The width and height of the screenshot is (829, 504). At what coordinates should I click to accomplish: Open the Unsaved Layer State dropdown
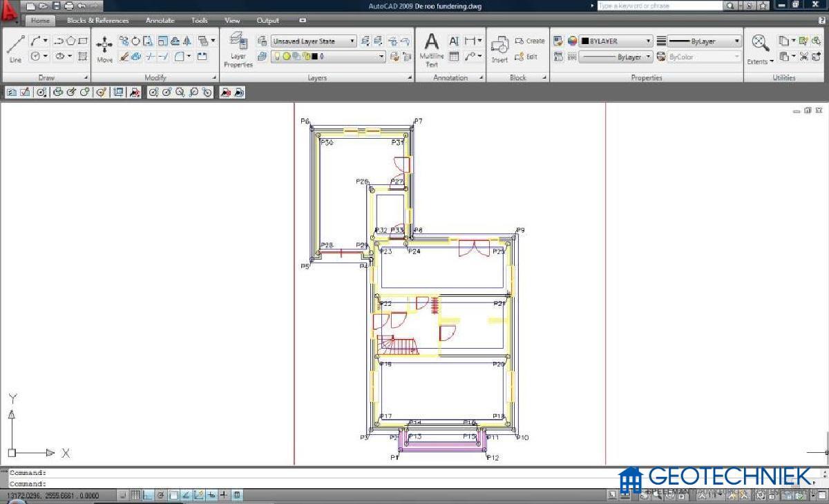pyautogui.click(x=314, y=41)
